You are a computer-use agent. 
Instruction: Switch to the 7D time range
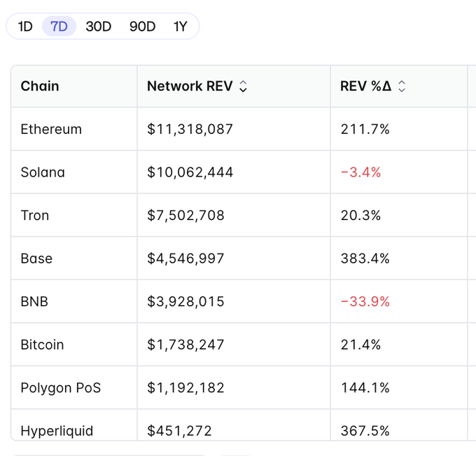point(59,27)
